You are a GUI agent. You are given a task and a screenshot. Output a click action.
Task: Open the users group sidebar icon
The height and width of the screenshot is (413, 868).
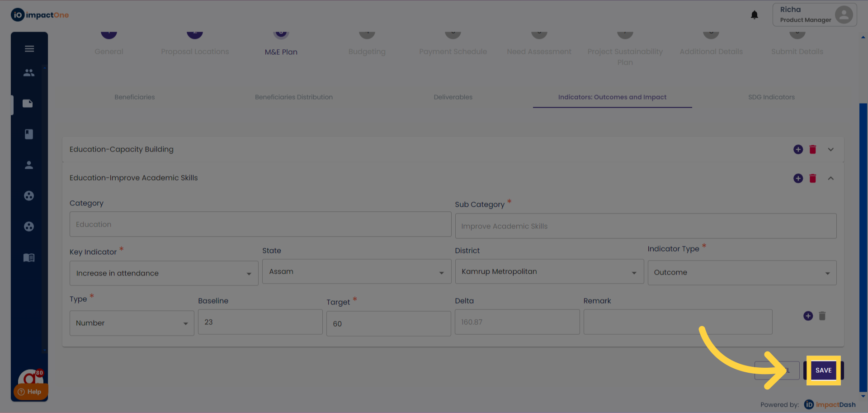(x=29, y=72)
